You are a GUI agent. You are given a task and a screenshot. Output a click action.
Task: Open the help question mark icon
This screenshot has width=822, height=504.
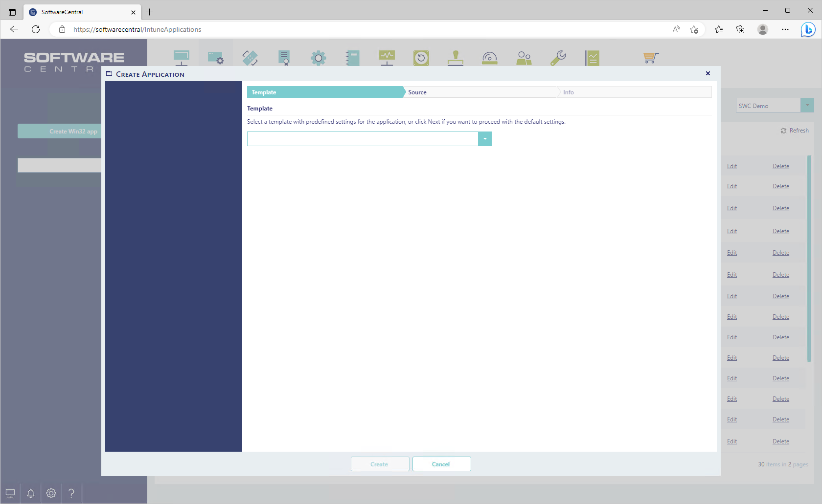coord(71,493)
